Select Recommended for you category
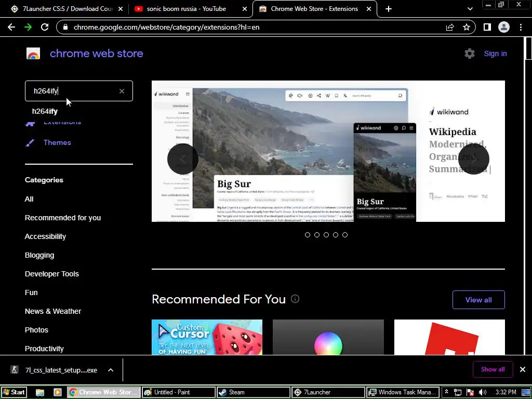The height and width of the screenshot is (399, 532). pos(63,218)
